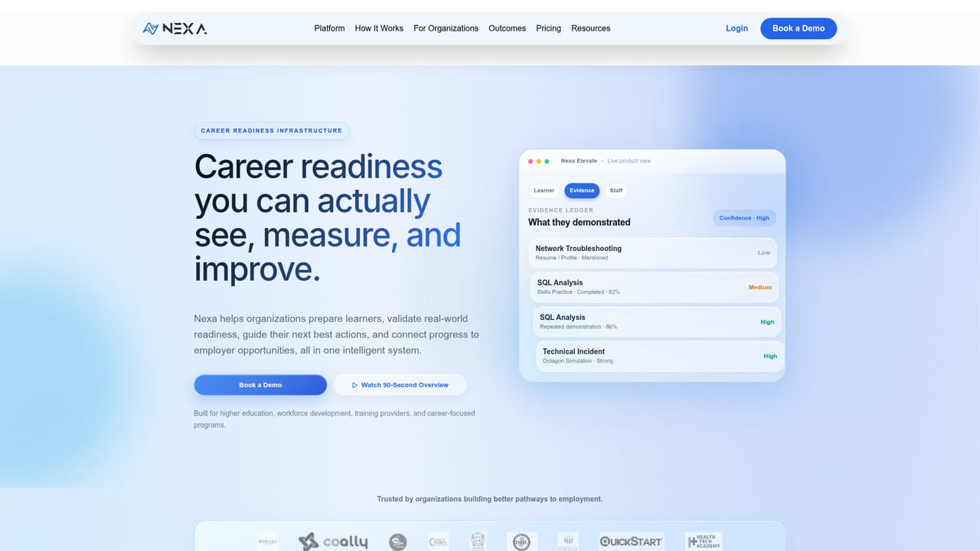Click the Book a Demo button in the header
The width and height of the screenshot is (980, 551).
[x=799, y=28]
